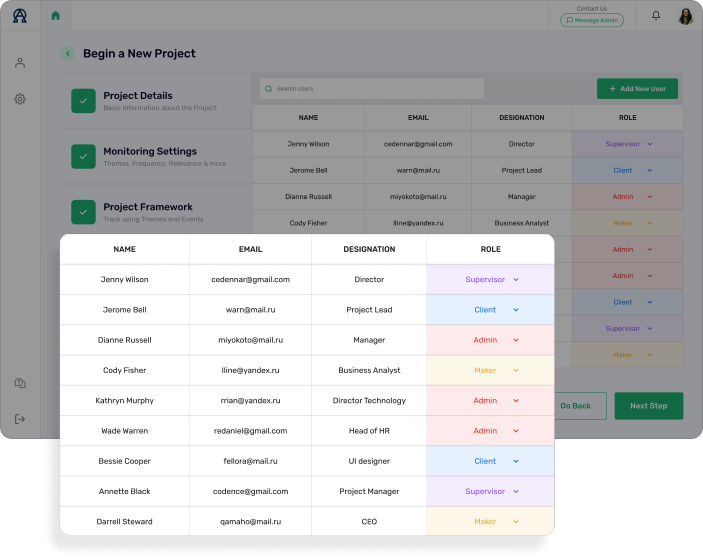The height and width of the screenshot is (558, 703).
Task: Toggle the Monitoring Settings checkbox
Action: (83, 156)
